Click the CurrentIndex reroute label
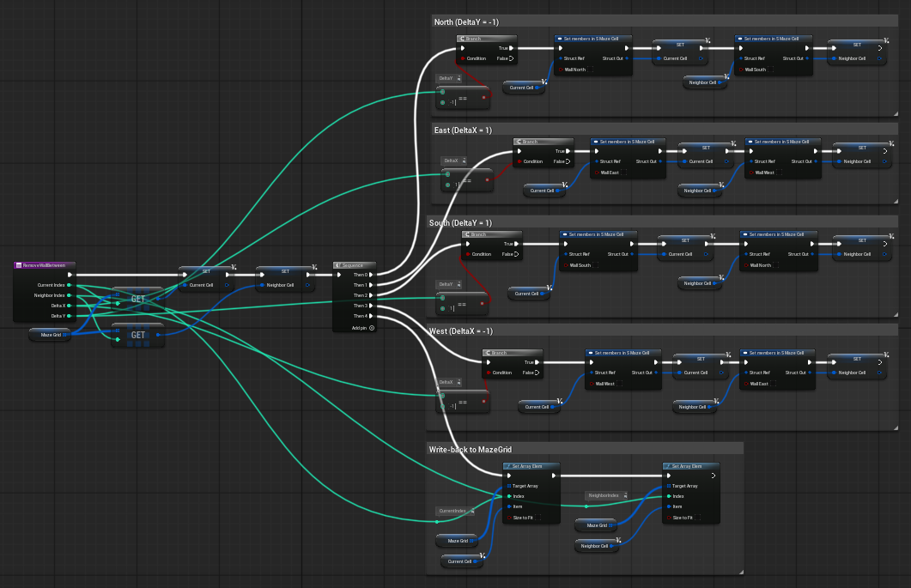Viewport: 911px width, 588px height. [455, 511]
